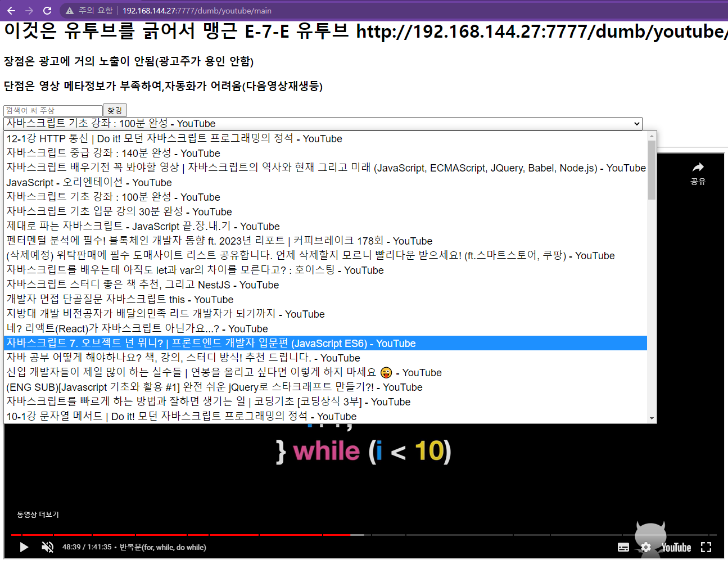This screenshot has height=564, width=728.
Task: Click 동영상 더보기 on the player
Action: [x=38, y=515]
